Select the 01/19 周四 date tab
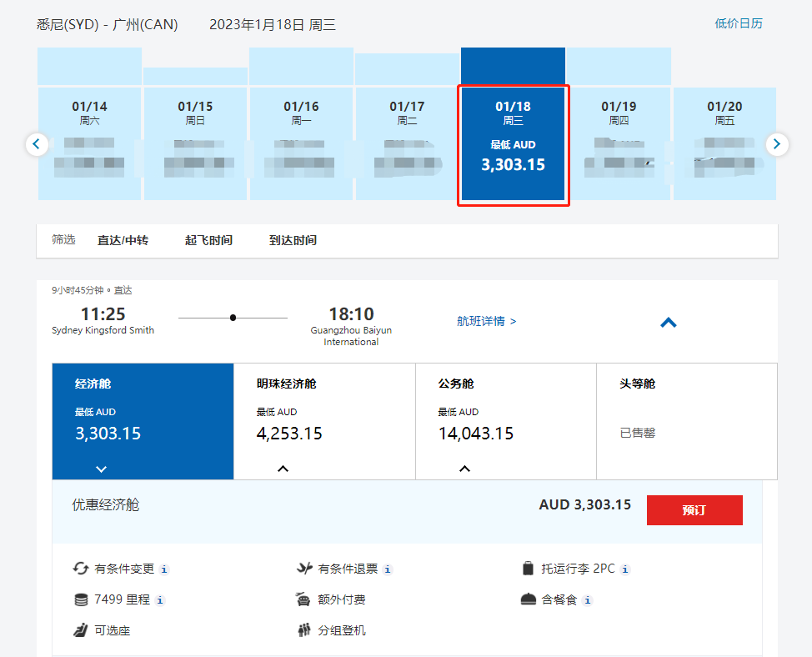Image resolution: width=812 pixels, height=657 pixels. [619, 143]
